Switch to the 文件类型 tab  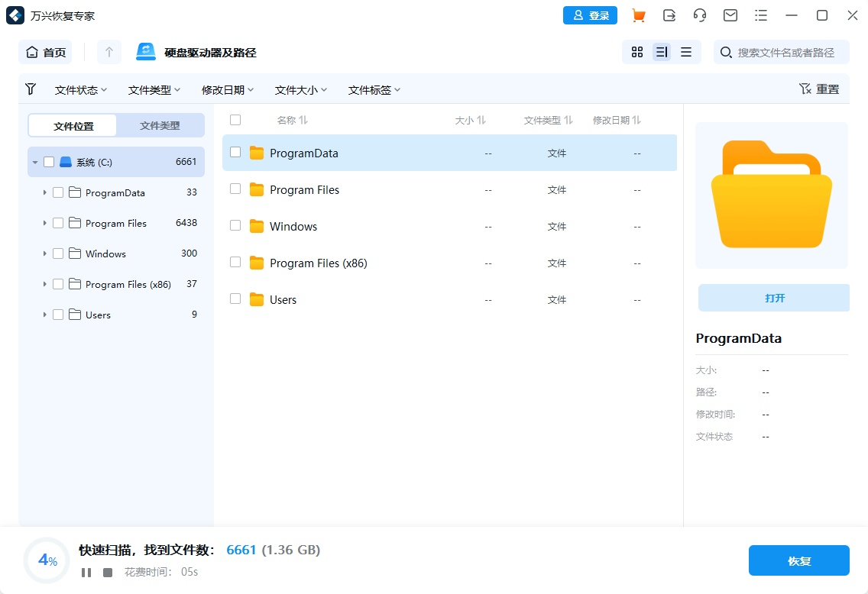coord(160,125)
